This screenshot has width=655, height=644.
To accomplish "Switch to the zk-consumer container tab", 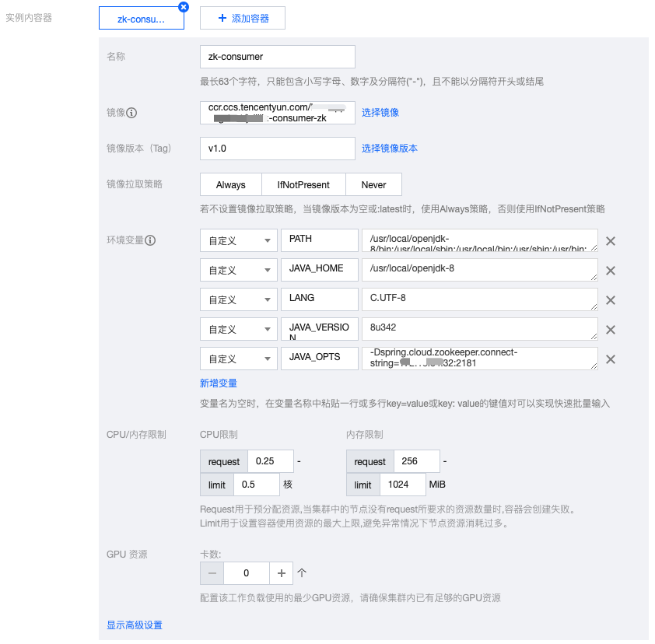I will pyautogui.click(x=141, y=19).
